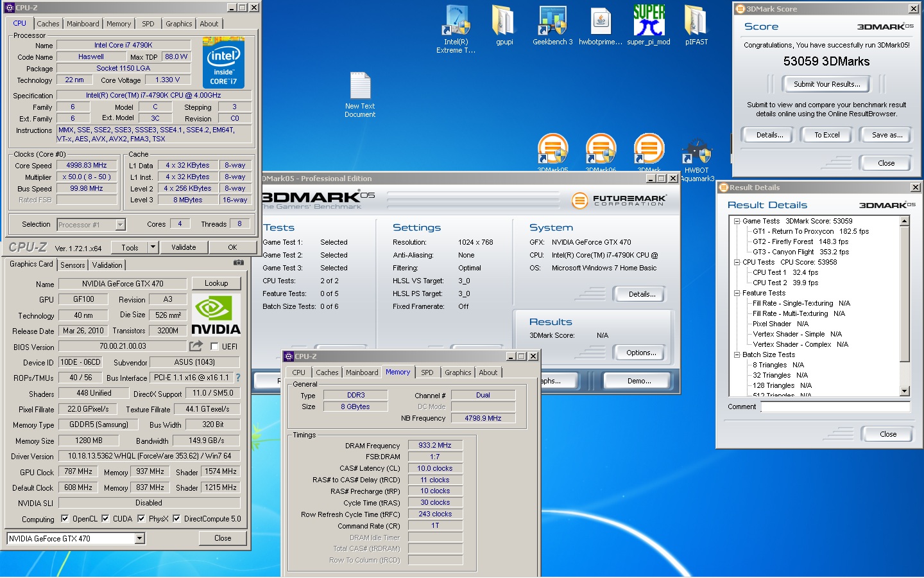
Task: Click GPU-Z BIOS version share icon
Action: tap(196, 346)
